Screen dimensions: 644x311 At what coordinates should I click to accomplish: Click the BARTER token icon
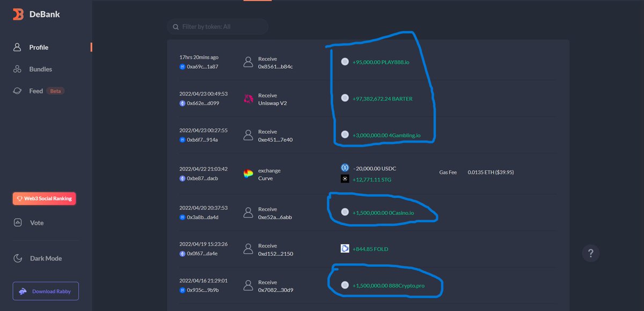click(345, 98)
